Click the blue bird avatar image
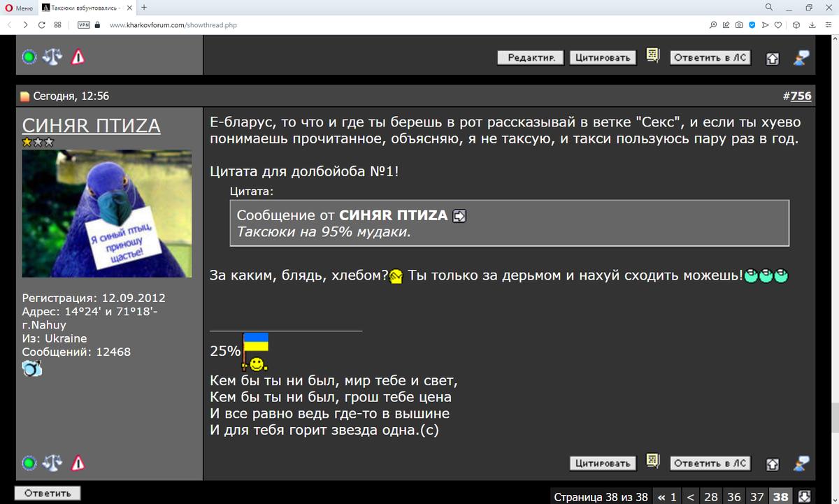 point(107,213)
